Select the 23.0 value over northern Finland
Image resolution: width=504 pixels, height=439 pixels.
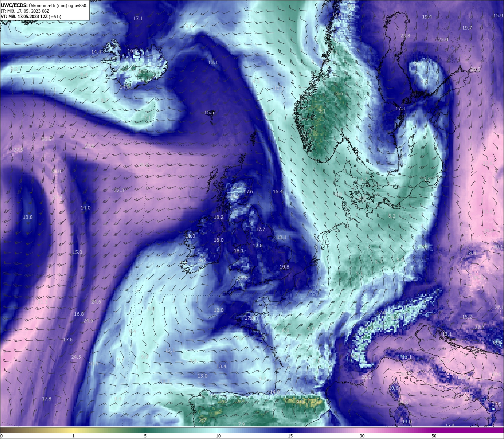coord(443,40)
